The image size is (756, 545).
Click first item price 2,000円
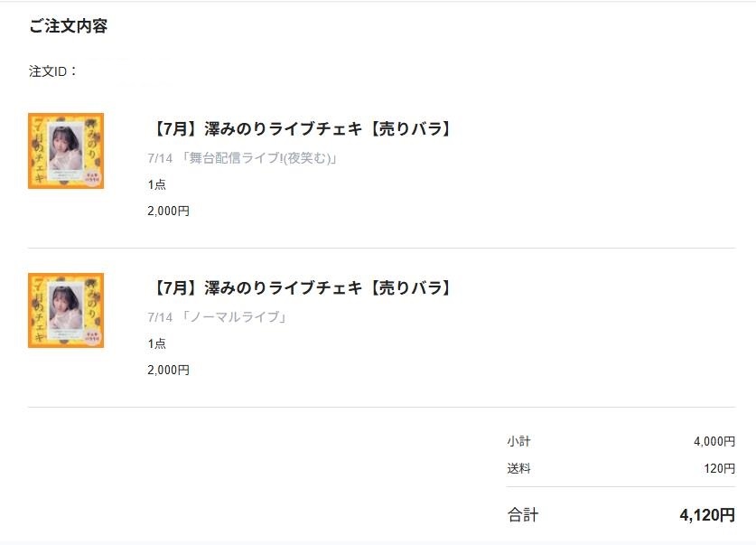168,211
